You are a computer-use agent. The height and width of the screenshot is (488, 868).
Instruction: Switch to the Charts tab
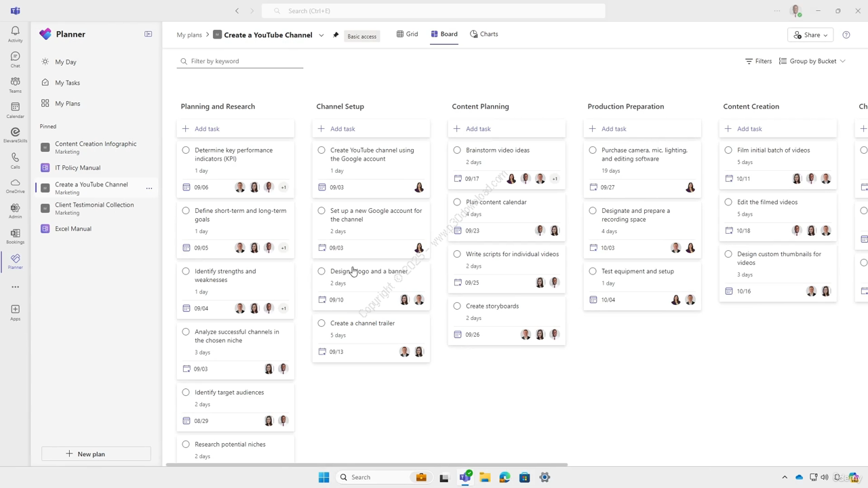click(x=484, y=34)
